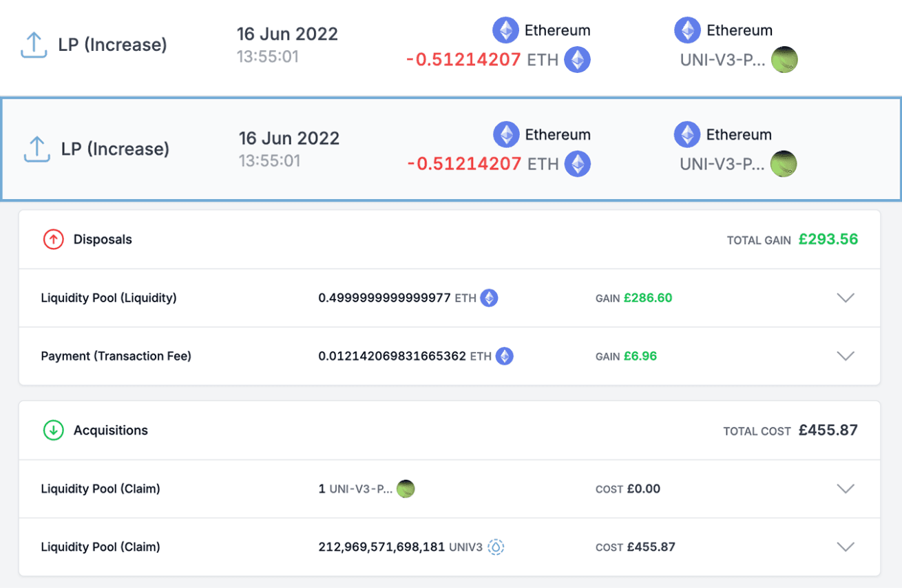Click the Ethereum icon above UNI-V3-P on first row
This screenshot has width=902, height=588.
687,30
